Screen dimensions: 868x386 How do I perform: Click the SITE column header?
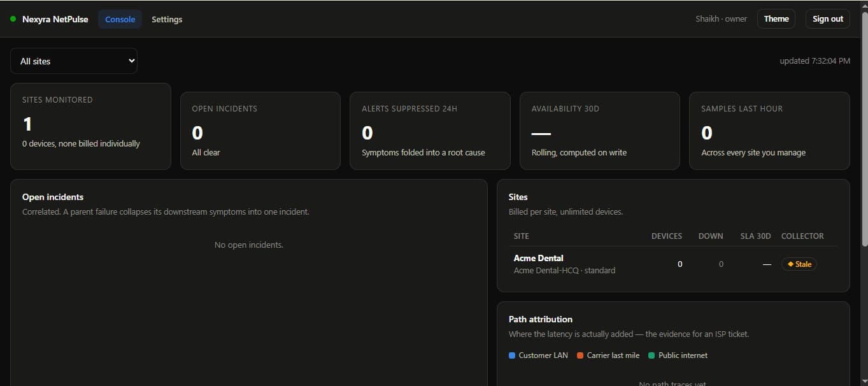pos(522,236)
